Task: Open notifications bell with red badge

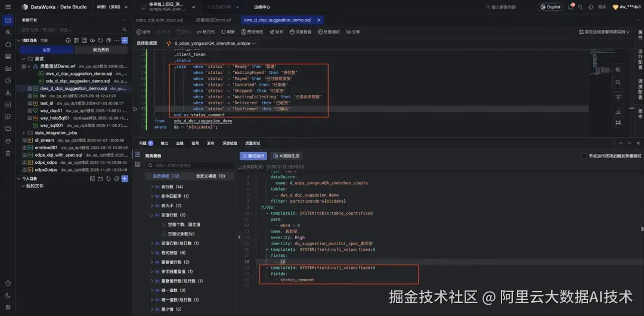Action: point(571,7)
